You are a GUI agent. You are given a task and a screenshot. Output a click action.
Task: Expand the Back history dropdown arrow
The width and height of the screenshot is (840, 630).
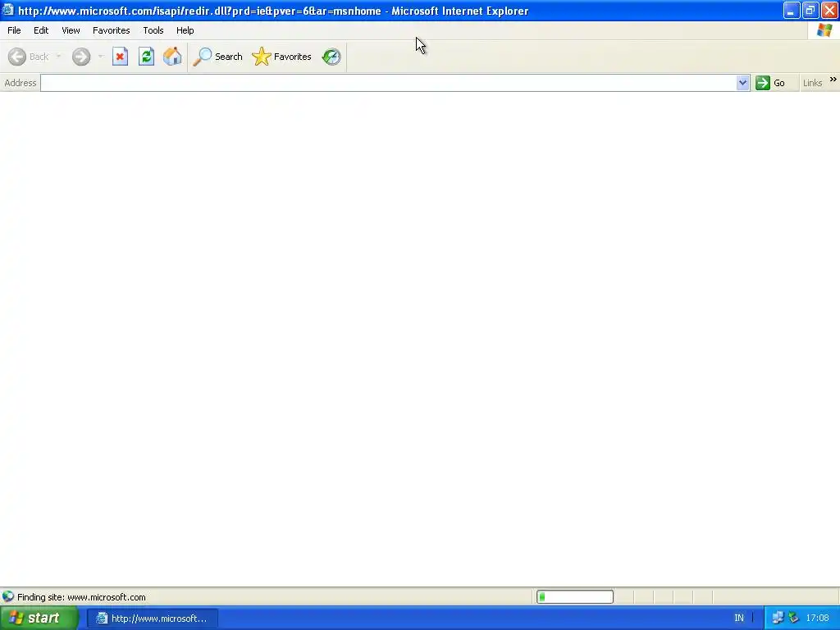click(x=58, y=57)
